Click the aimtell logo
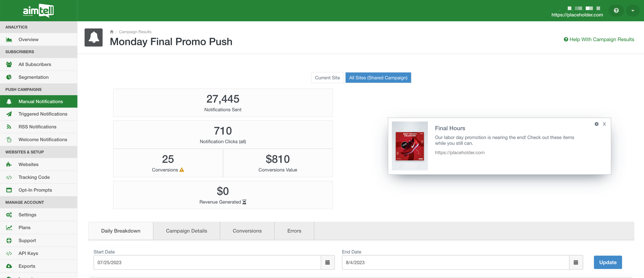The image size is (644, 278). pos(38,10)
